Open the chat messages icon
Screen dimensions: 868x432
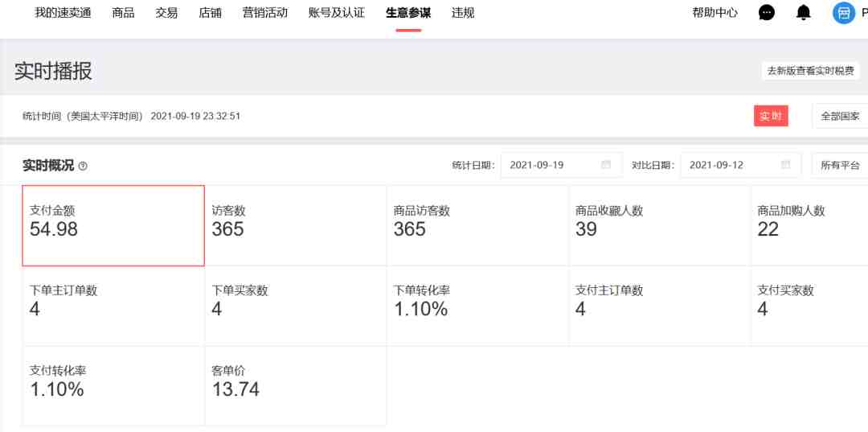coord(766,13)
